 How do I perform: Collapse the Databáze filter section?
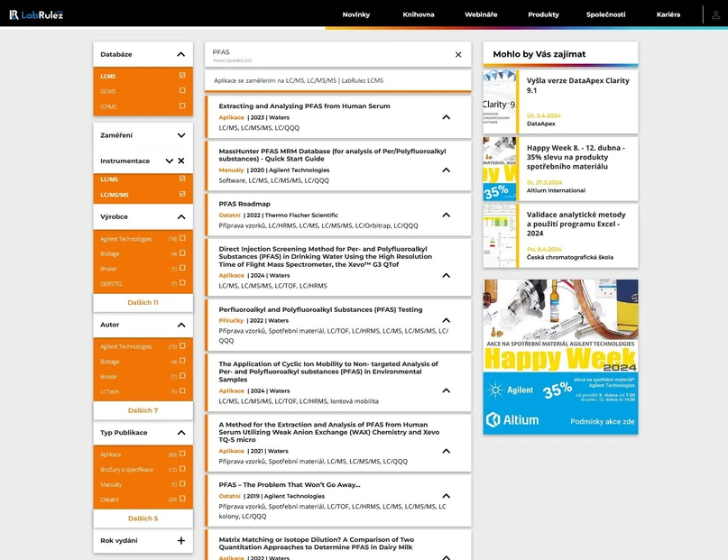pos(181,55)
